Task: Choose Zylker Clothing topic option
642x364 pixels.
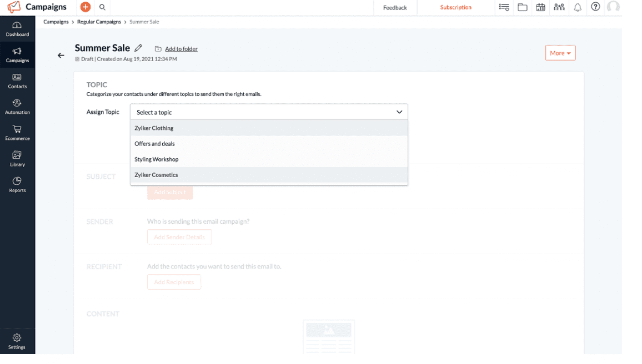Action: pyautogui.click(x=154, y=128)
